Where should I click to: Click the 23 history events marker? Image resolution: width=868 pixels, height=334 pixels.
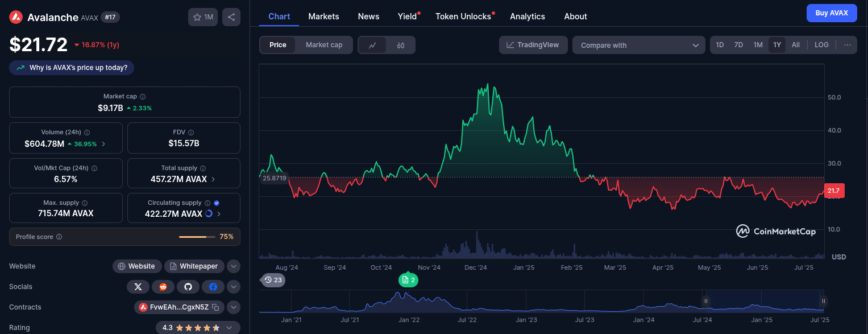(273, 280)
